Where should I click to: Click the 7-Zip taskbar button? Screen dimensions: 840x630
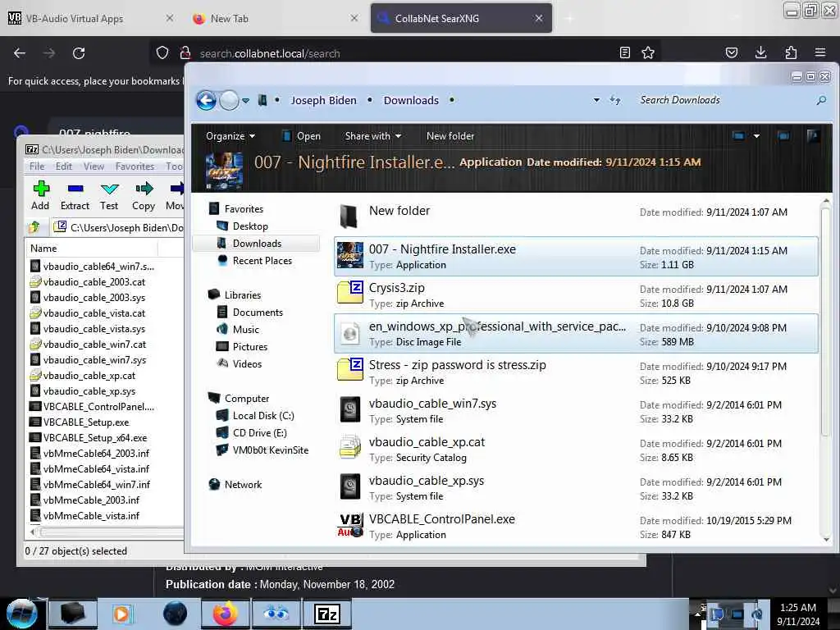[327, 614]
